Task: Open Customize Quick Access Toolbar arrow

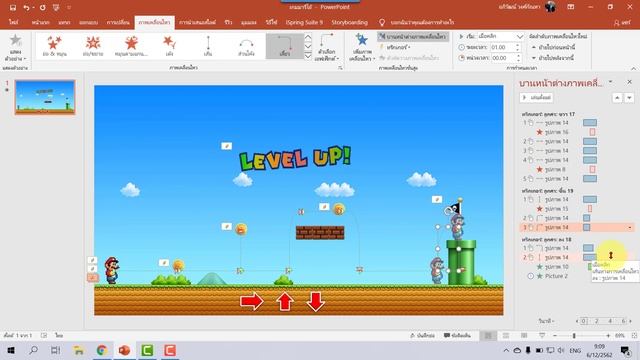Action: coord(69,7)
